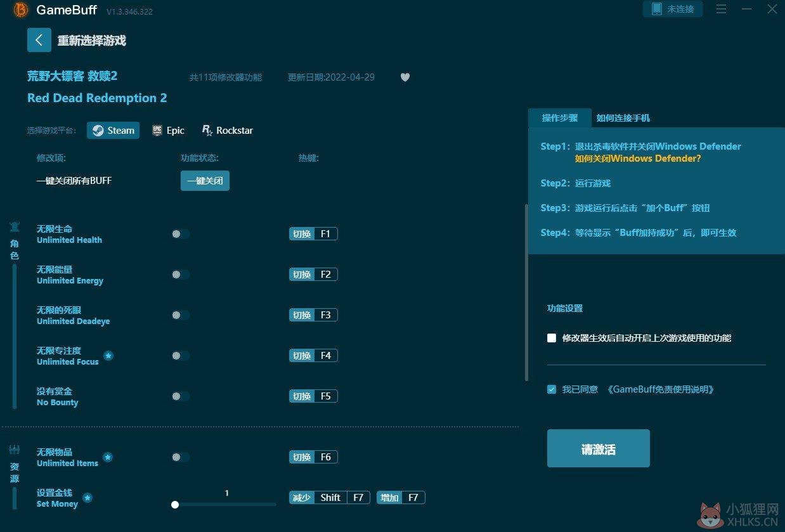Click the 请激活 activate button
This screenshot has height=532, width=785.
[598, 448]
